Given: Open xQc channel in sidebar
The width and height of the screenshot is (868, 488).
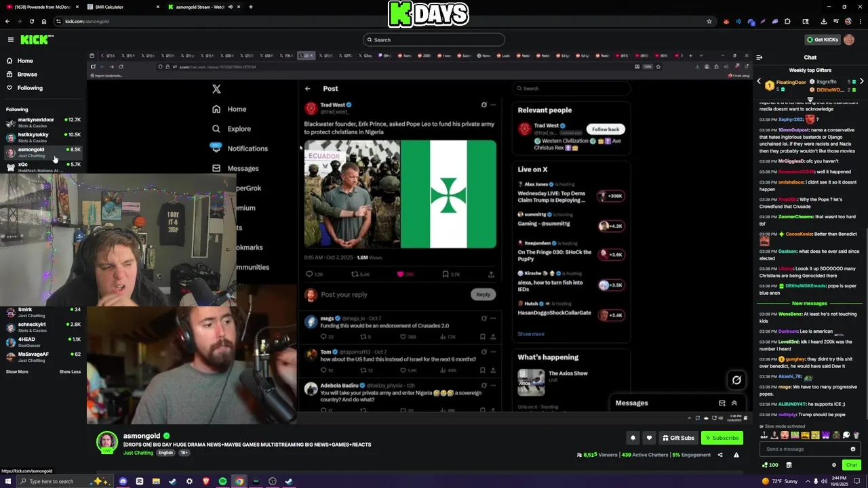Looking at the screenshot, I should 43,167.
